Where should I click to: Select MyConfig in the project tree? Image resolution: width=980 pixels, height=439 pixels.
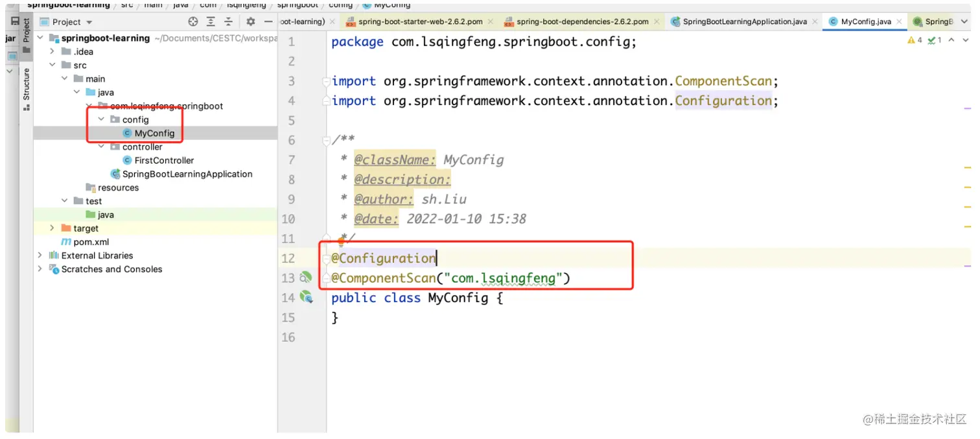(154, 133)
